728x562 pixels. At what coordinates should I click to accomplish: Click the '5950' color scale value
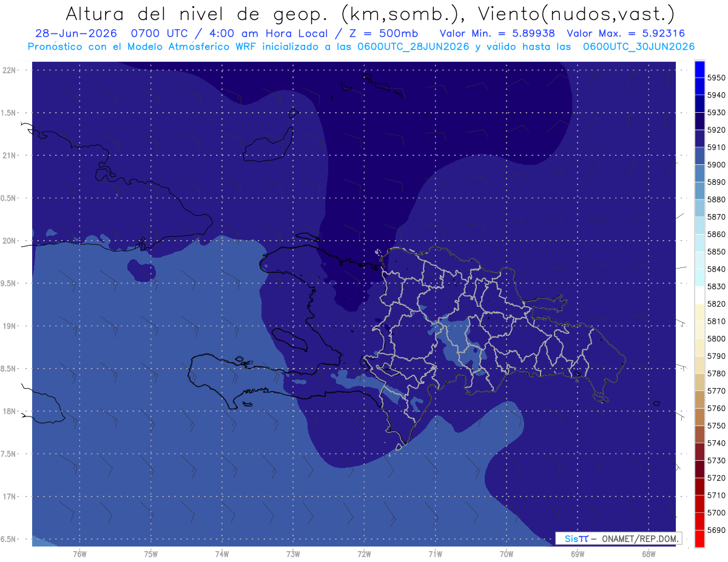coord(716,78)
